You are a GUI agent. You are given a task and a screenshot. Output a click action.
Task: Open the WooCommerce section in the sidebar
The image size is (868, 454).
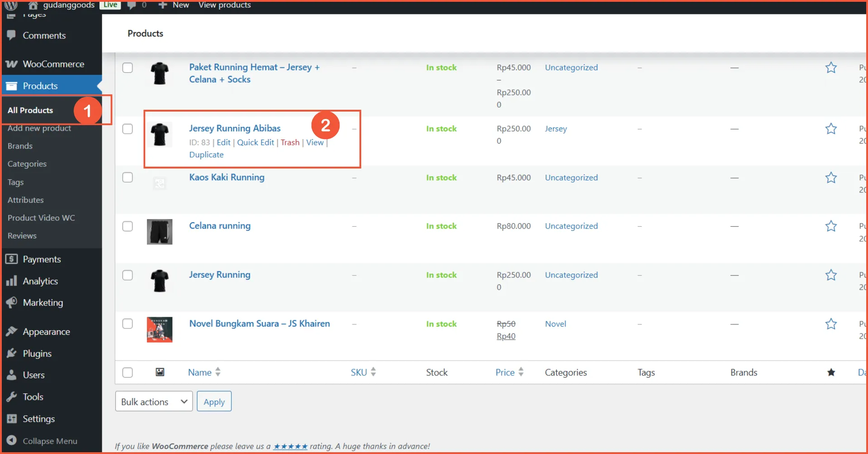click(53, 64)
